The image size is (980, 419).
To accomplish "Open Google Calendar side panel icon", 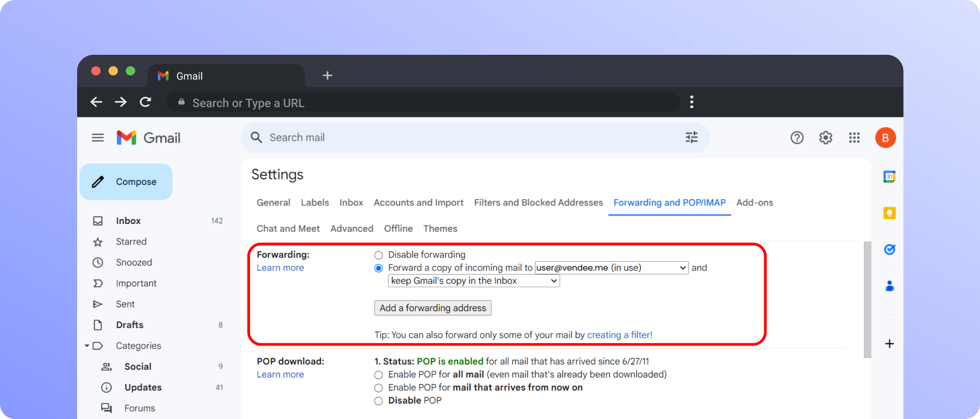I will coord(890,176).
